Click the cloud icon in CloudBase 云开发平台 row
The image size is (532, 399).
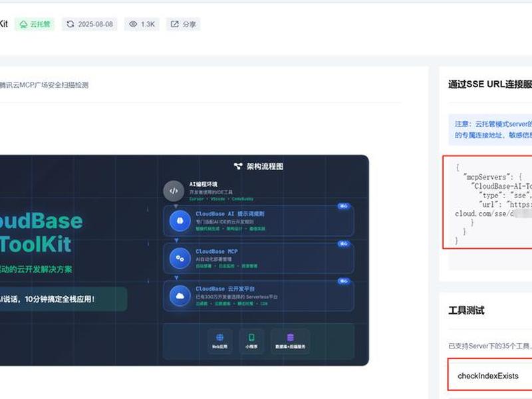click(180, 296)
